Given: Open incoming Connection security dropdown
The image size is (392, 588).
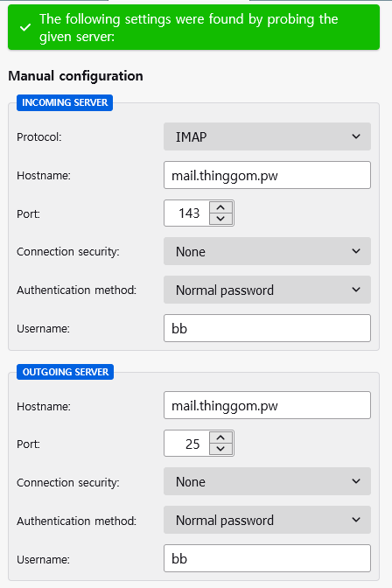Looking at the screenshot, I should 267,251.
